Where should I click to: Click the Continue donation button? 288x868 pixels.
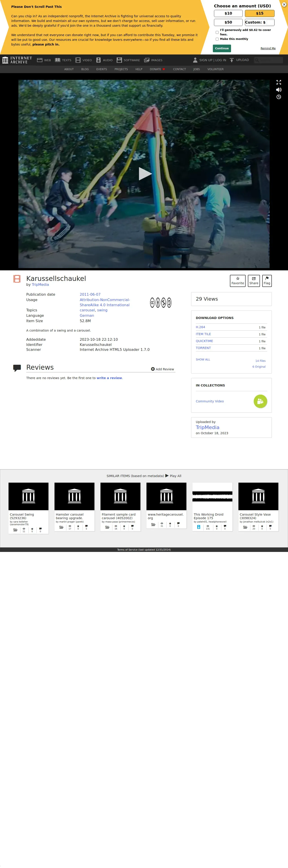(x=222, y=48)
